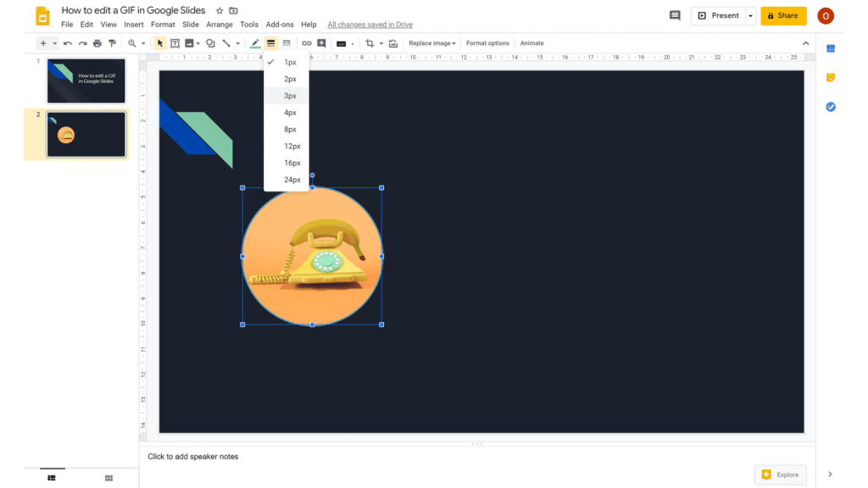Open the Border dash dropdown

pyautogui.click(x=286, y=43)
